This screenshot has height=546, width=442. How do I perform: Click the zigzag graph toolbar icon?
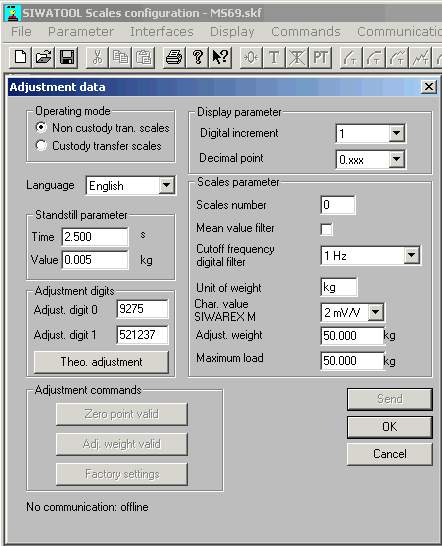[x=420, y=57]
